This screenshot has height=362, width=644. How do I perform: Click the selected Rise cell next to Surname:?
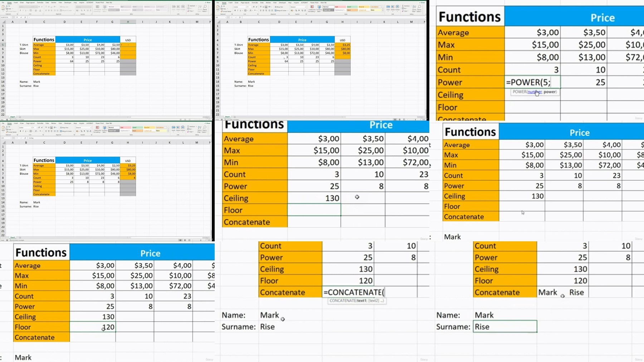pos(505,327)
